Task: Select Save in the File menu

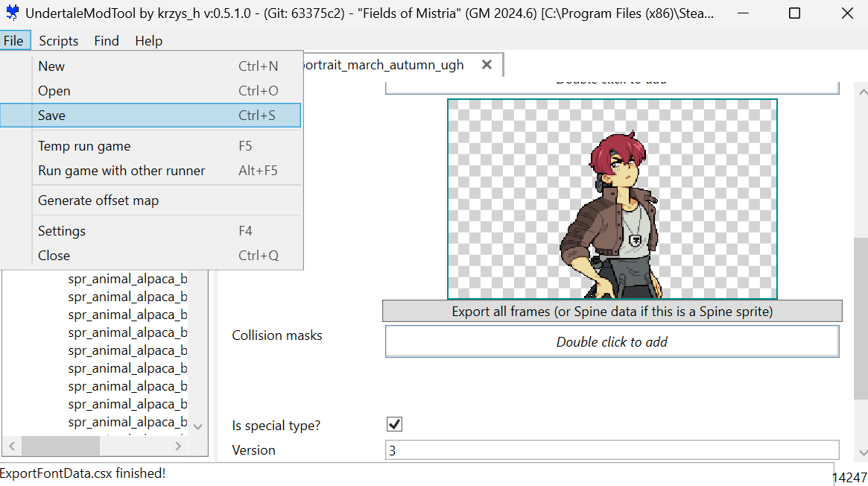Action: (151, 115)
